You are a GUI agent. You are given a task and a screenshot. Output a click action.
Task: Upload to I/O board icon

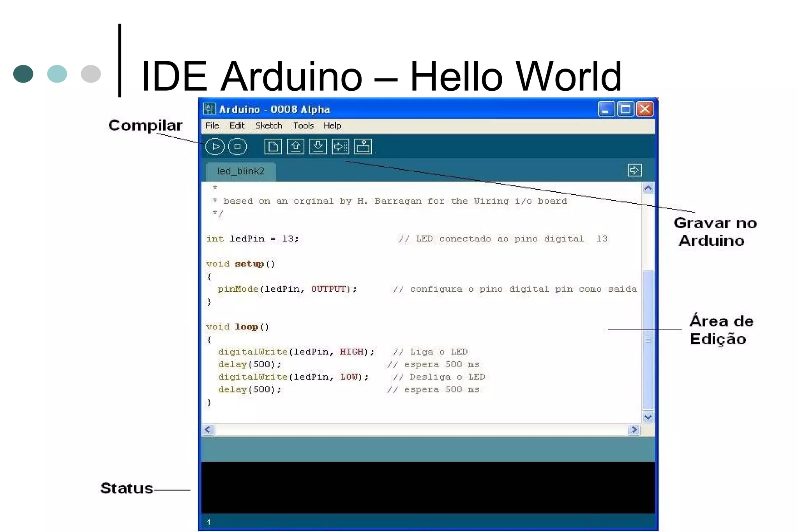click(x=340, y=147)
